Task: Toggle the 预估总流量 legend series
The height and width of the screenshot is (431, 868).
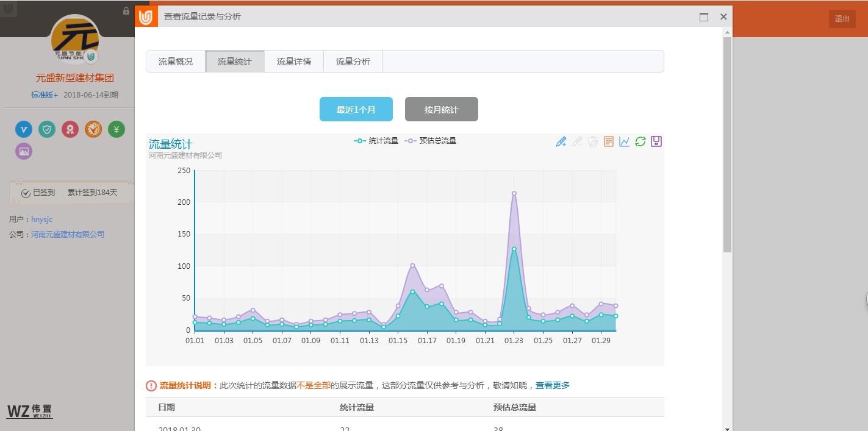Action: [431, 141]
